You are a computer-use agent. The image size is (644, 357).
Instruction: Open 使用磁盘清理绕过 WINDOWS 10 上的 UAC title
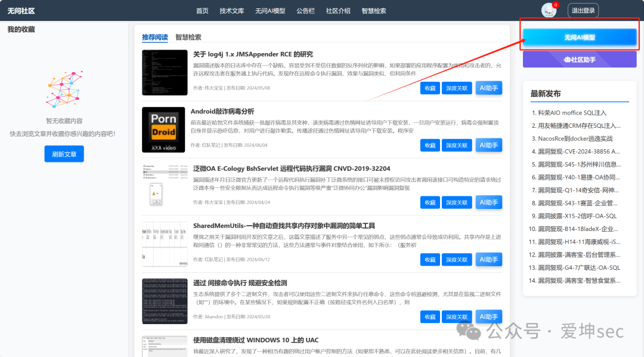point(256,340)
